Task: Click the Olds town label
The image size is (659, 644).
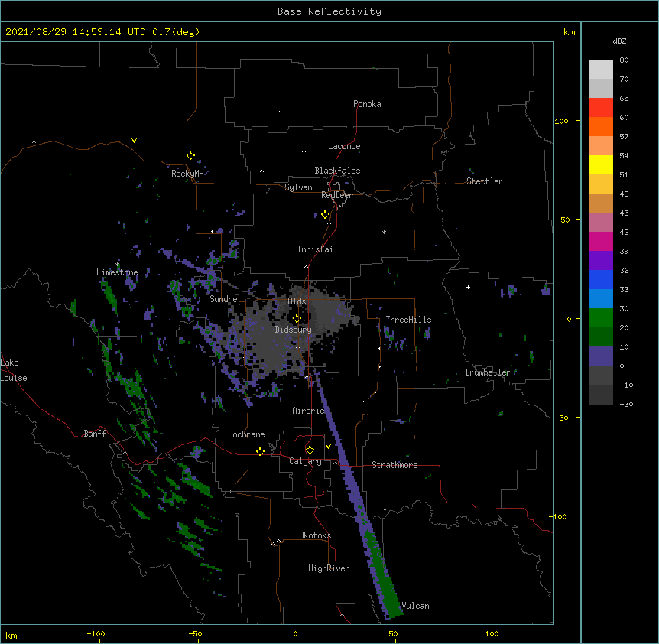Action: (x=297, y=301)
